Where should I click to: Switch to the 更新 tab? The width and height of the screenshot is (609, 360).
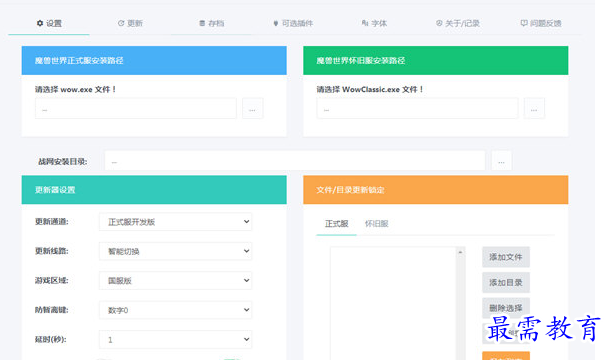click(x=130, y=23)
